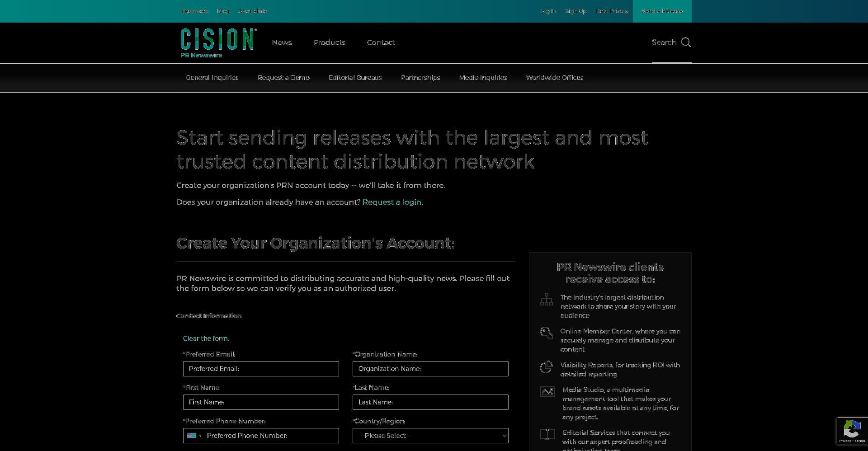The image size is (868, 451).
Task: Go to Media Inquiries tab
Action: pyautogui.click(x=483, y=78)
